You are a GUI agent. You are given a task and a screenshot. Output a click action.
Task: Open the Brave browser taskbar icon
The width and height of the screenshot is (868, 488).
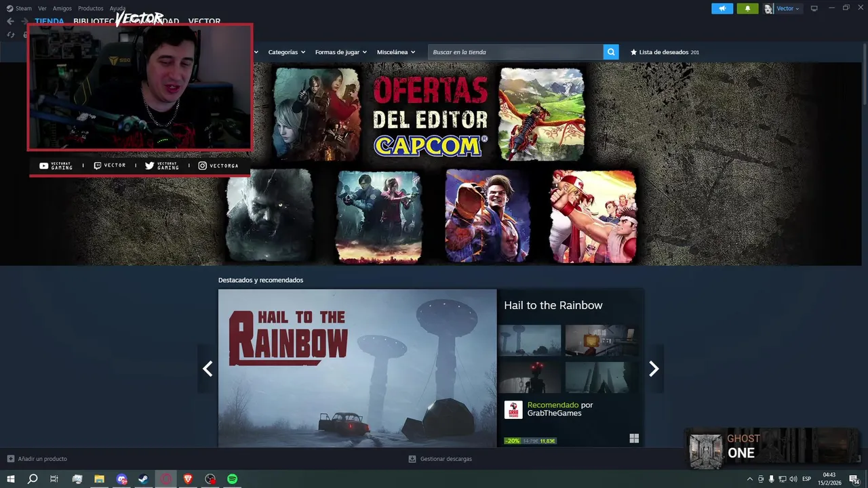188,479
